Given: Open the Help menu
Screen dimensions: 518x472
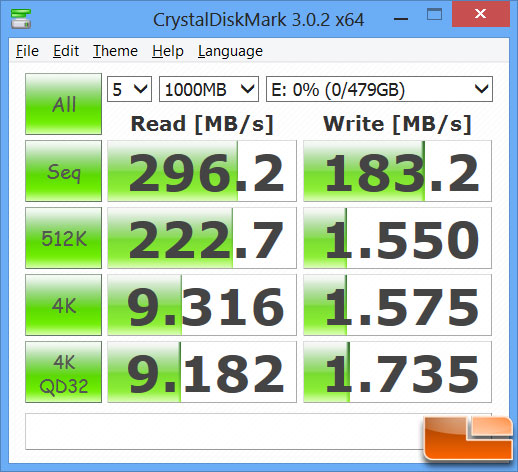Looking at the screenshot, I should (168, 51).
